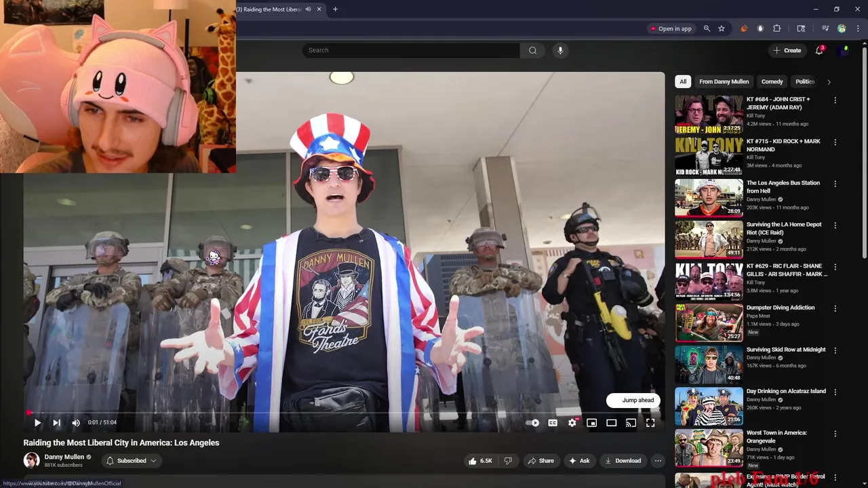Open options for Surviving Skid Row video

click(x=835, y=350)
